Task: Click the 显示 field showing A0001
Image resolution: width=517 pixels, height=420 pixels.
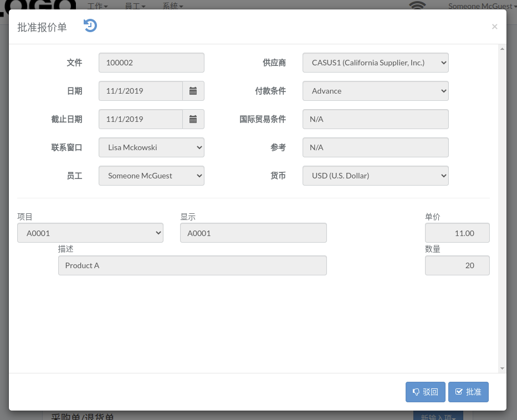Action: [253, 233]
